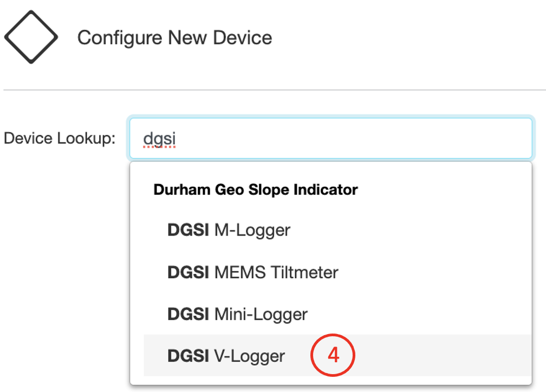Click the empty right side of the lookup field

pos(383,138)
